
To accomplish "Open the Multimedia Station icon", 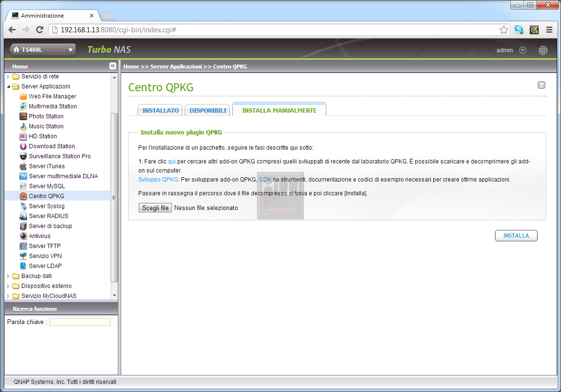I will [x=23, y=106].
